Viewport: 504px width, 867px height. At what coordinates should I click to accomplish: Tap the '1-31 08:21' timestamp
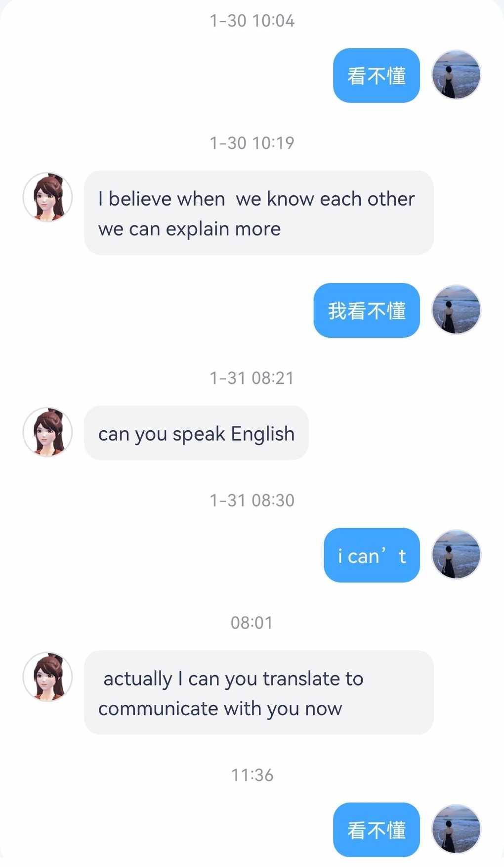[x=252, y=378]
